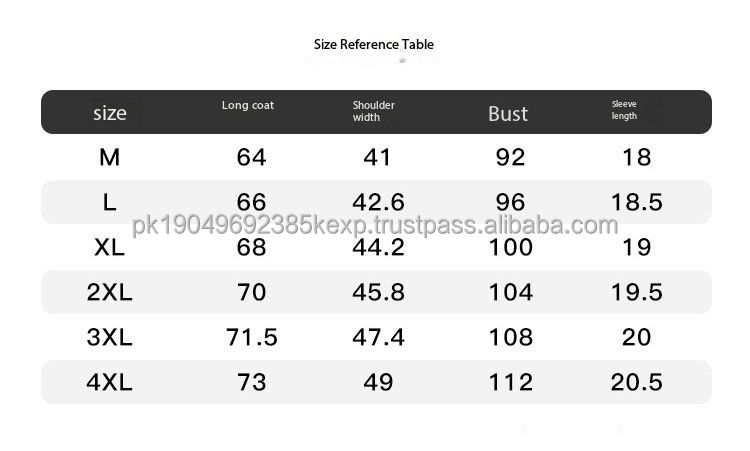This screenshot has width=750, height=451.
Task: Click the size column header
Action: [110, 113]
